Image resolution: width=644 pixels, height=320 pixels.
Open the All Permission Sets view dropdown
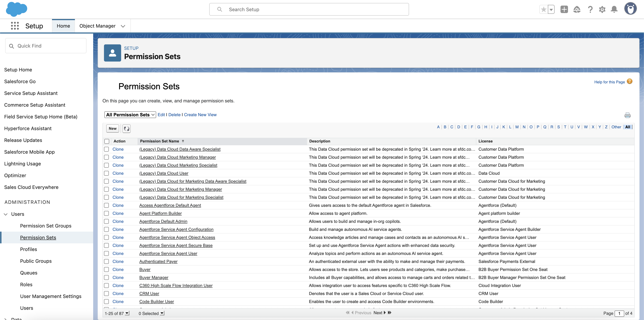(130, 114)
